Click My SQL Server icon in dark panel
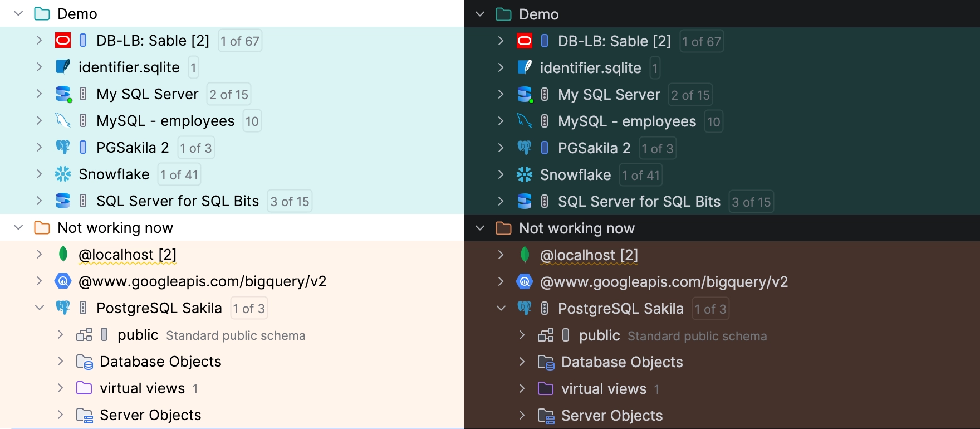The height and width of the screenshot is (429, 980). [x=525, y=95]
